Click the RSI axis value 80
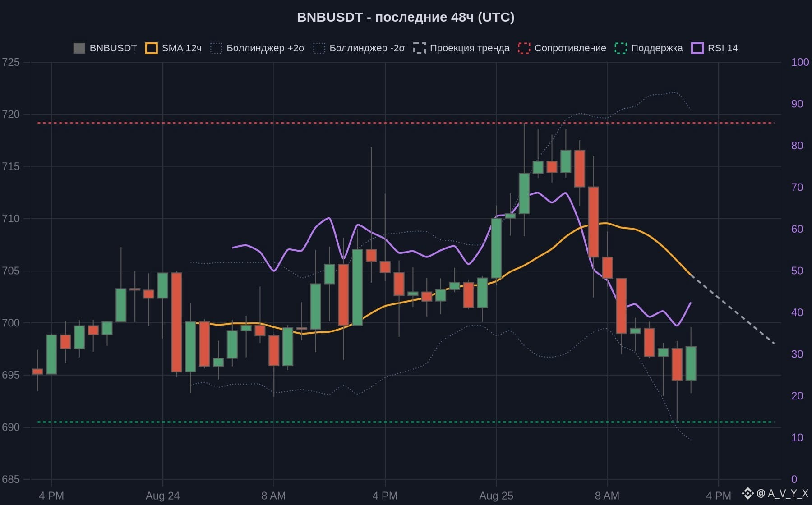The image size is (812, 505). 797,146
